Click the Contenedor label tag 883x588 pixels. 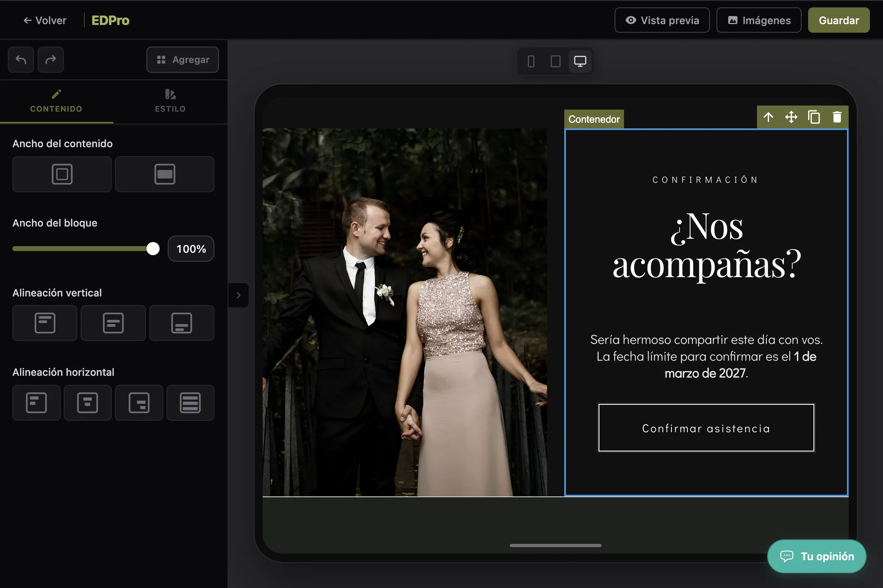point(594,119)
